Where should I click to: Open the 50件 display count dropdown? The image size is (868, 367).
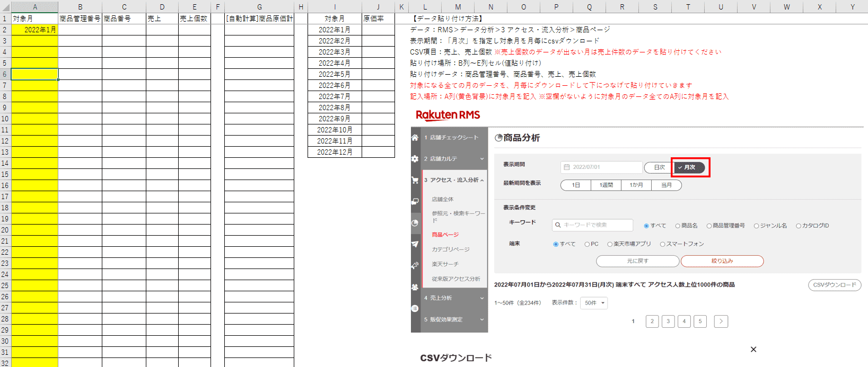pos(594,303)
